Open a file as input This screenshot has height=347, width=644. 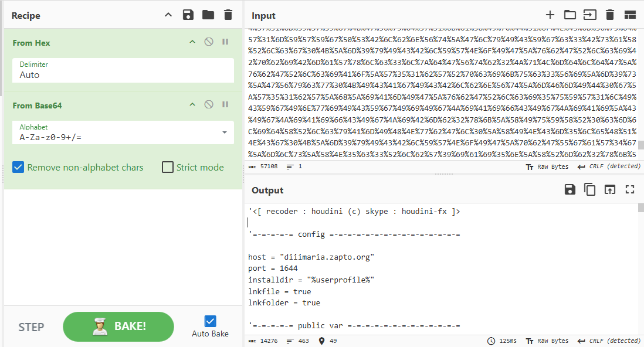pyautogui.click(x=589, y=15)
